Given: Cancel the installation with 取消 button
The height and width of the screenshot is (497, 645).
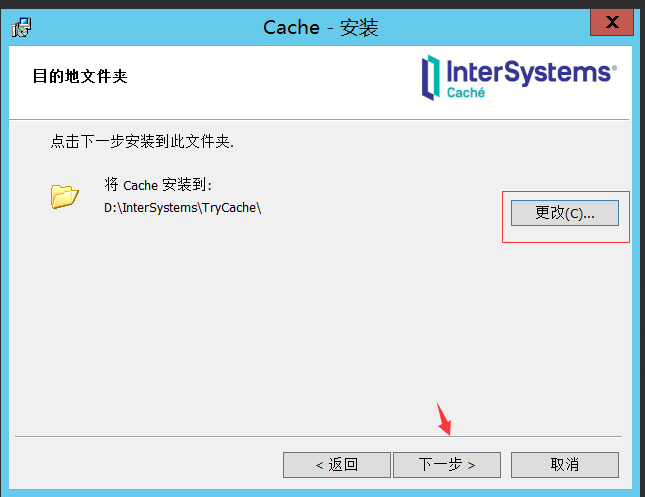Looking at the screenshot, I should (564, 465).
